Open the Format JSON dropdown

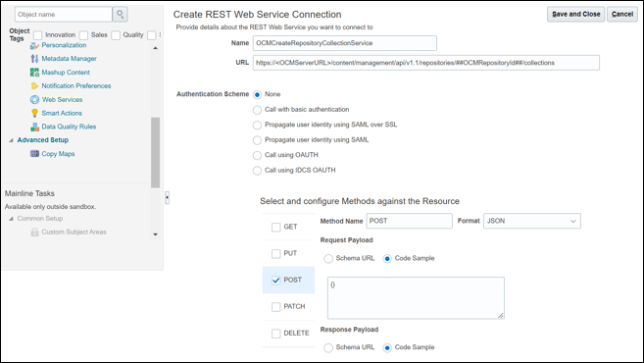(532, 221)
